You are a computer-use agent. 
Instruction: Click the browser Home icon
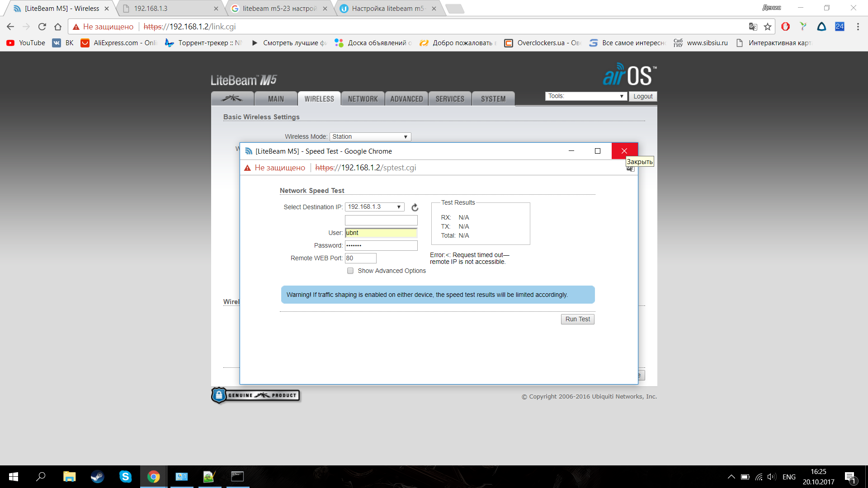58,27
